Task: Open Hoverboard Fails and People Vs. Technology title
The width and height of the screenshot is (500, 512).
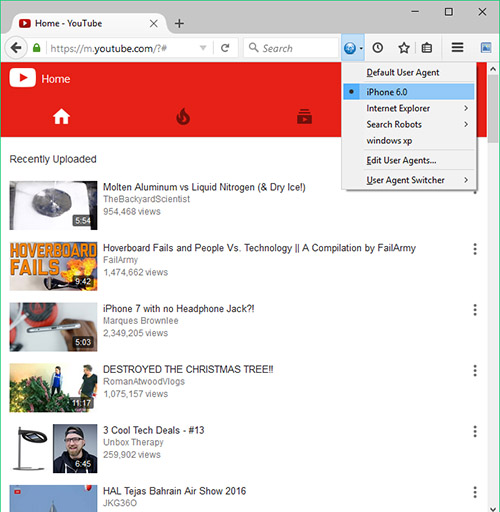Action: point(259,248)
